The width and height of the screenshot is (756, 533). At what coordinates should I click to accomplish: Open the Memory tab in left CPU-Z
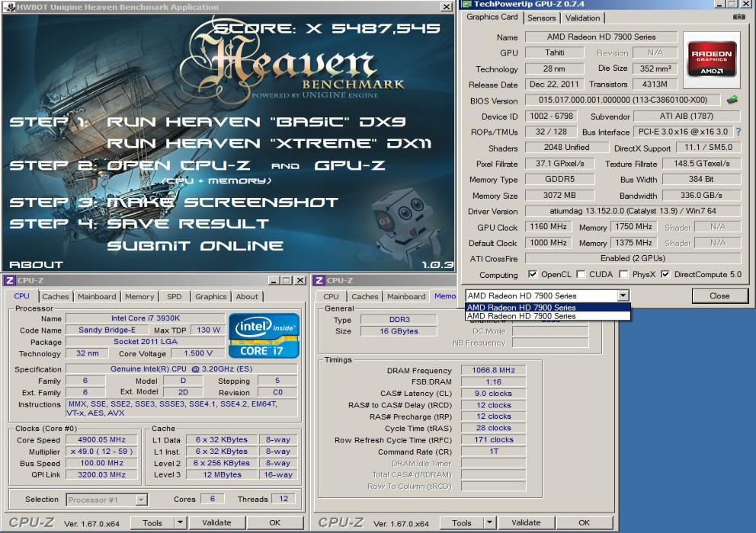(139, 296)
